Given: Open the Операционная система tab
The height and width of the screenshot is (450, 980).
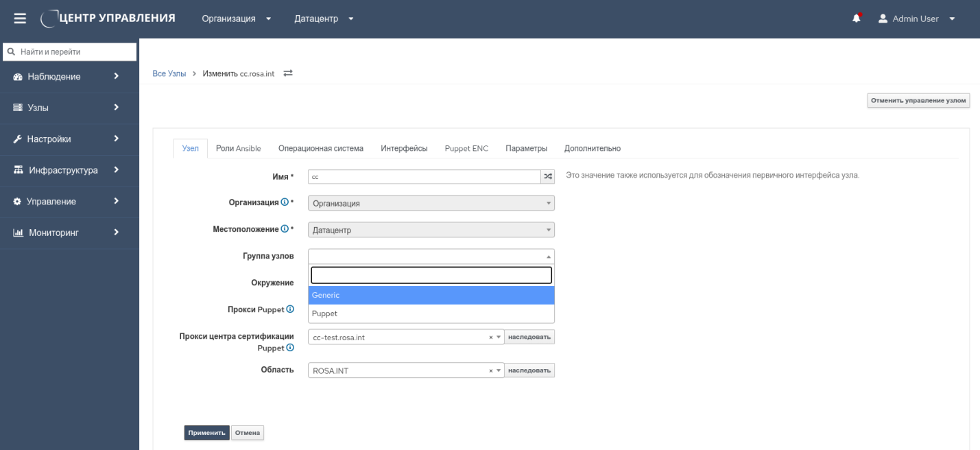Looking at the screenshot, I should (320, 148).
